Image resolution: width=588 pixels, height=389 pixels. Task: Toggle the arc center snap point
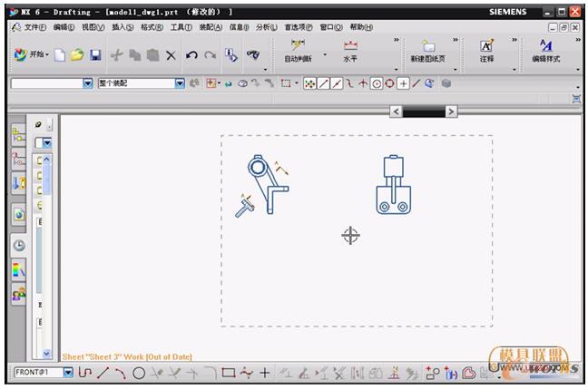coord(376,83)
